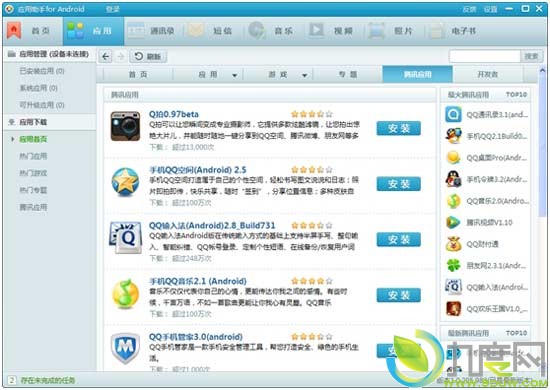Click the 反馈 feedback link in title bar
Screen dimensions: 550x390
click(x=469, y=9)
